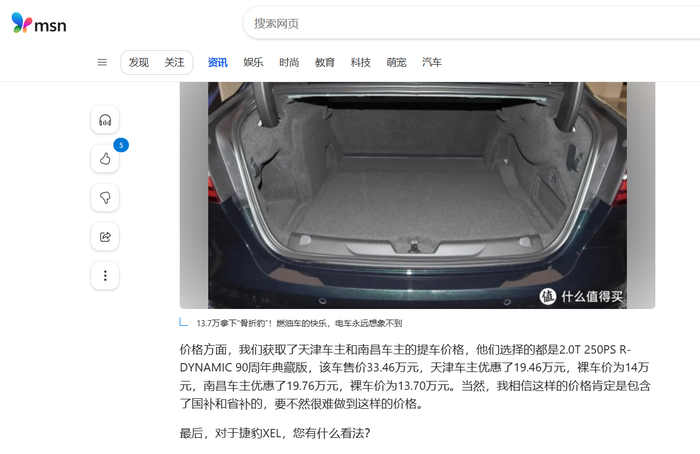Open the 教育 education tab
Viewport: 700px width, 454px height.
coord(325,62)
